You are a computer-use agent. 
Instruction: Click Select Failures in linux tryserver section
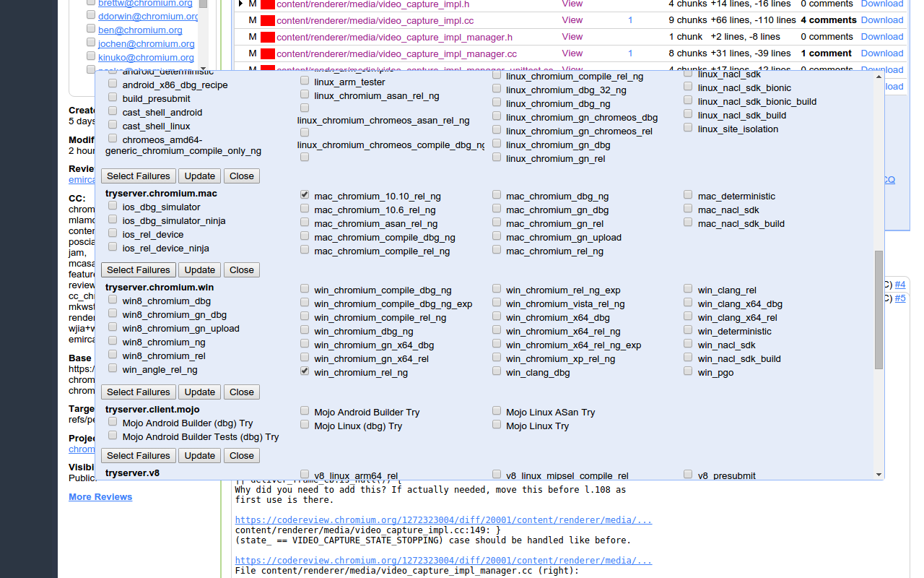[x=139, y=176]
